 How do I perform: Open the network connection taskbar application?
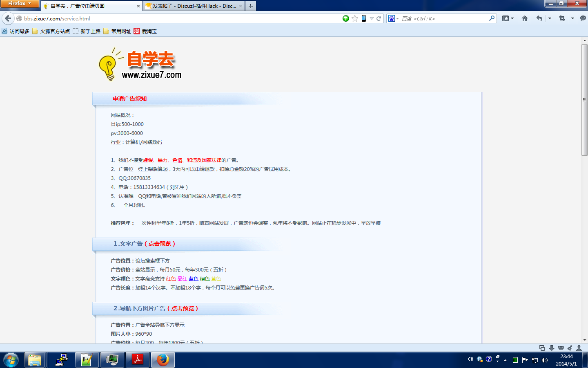61,360
